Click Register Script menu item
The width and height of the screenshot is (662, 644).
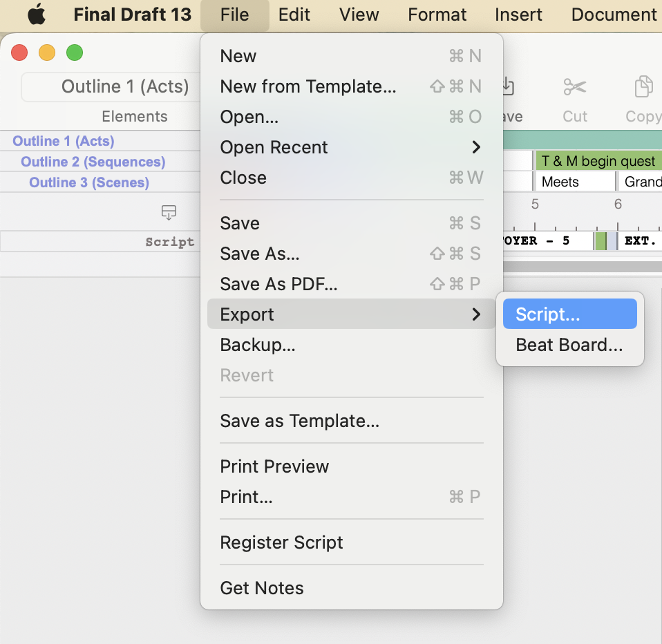[x=281, y=542]
